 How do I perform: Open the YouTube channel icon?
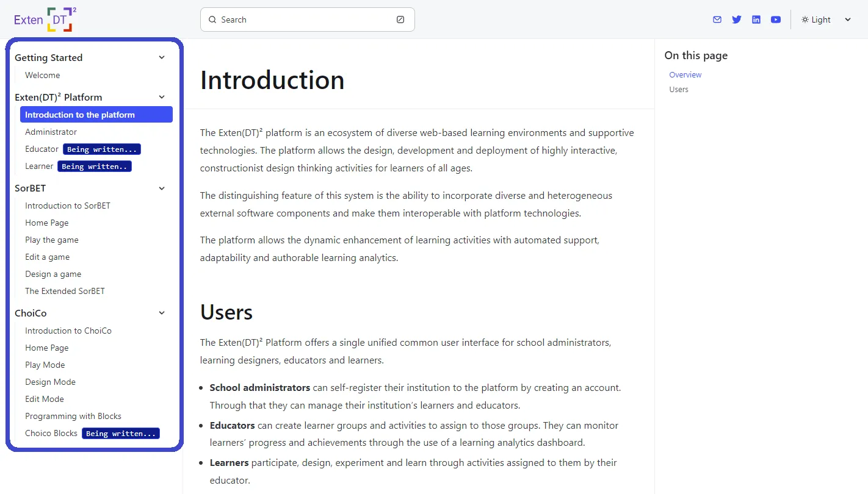click(x=775, y=19)
